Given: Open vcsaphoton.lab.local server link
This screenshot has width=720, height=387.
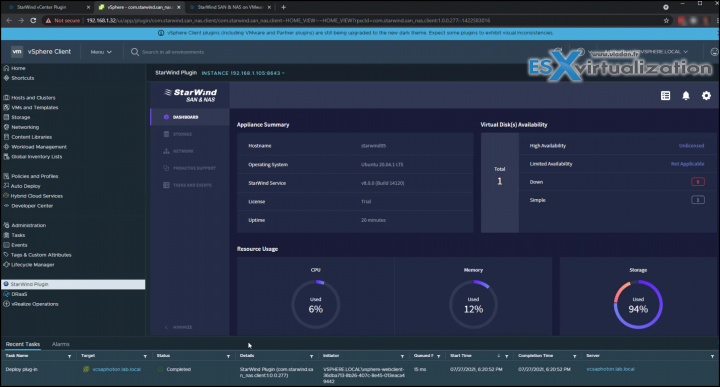Looking at the screenshot, I should coord(610,369).
